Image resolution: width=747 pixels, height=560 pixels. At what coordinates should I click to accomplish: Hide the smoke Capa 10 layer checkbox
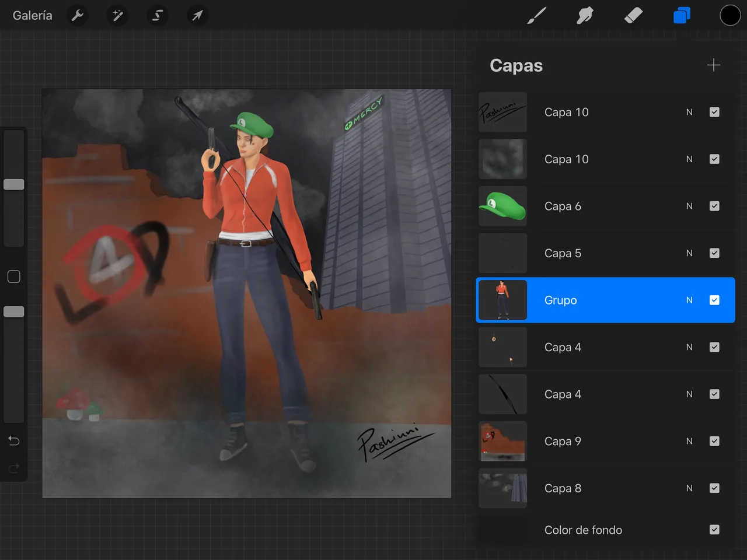(714, 159)
